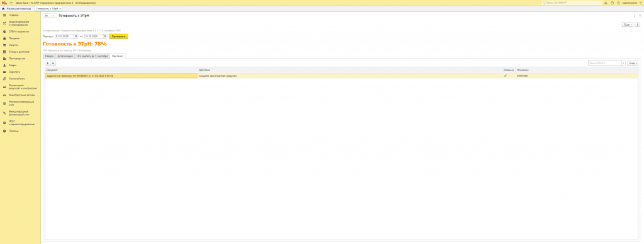Go back with the left arrow button
The height and width of the screenshot is (244, 644).
click(x=47, y=16)
